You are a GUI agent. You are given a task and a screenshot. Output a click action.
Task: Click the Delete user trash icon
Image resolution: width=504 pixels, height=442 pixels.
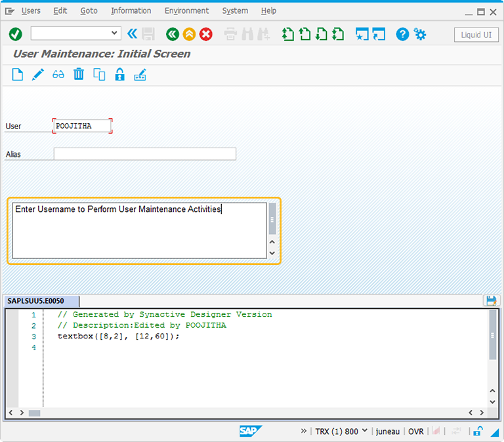coord(79,74)
